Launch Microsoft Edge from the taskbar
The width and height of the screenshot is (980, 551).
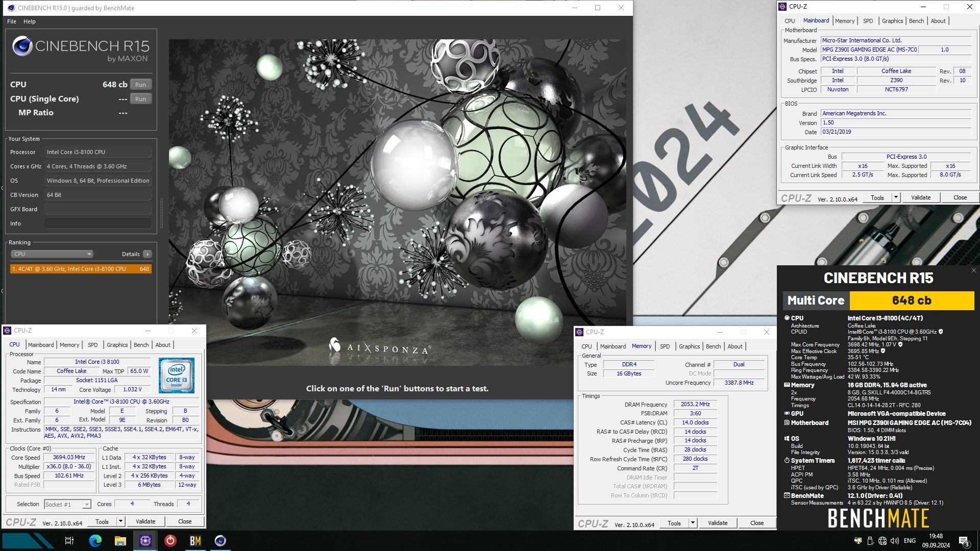(x=95, y=541)
